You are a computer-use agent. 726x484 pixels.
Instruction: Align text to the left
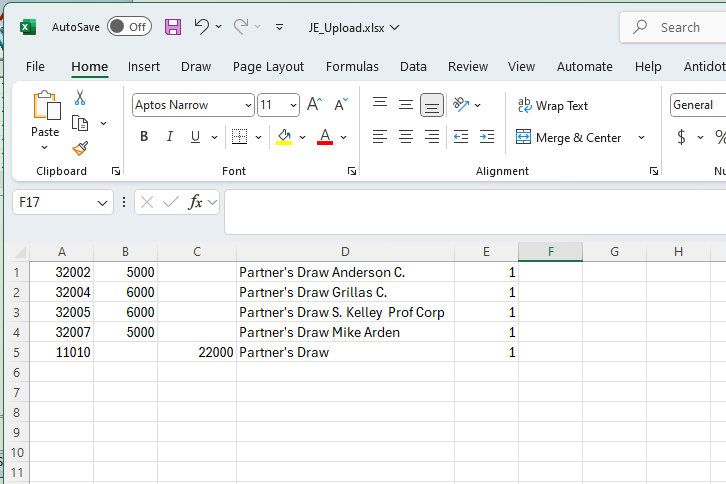[x=380, y=137]
